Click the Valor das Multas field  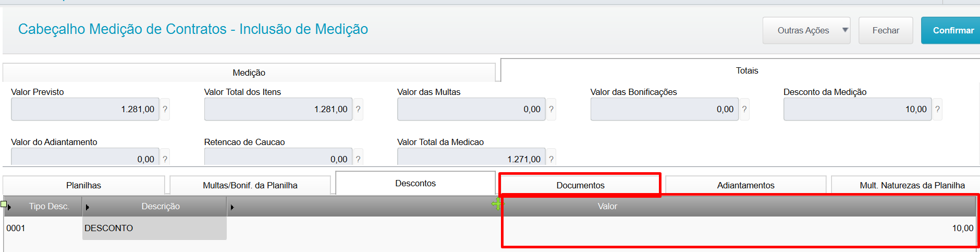[x=471, y=109]
